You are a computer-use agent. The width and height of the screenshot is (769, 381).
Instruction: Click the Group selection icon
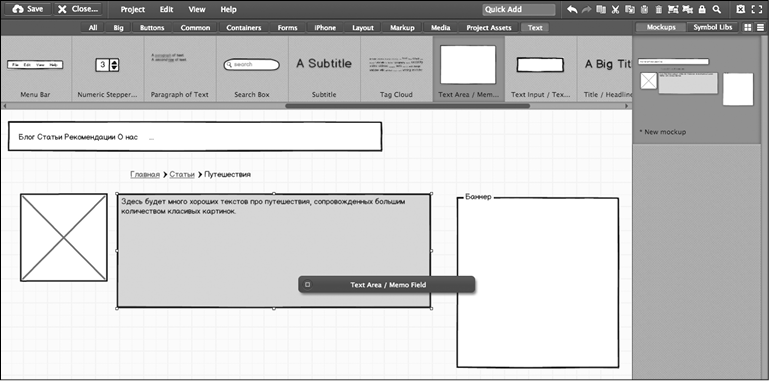(673, 9)
